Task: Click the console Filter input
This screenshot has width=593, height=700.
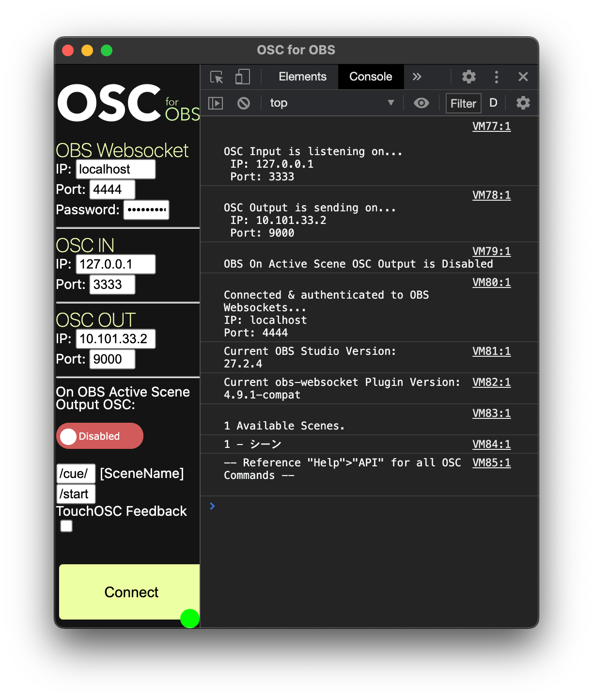Action: (x=463, y=103)
